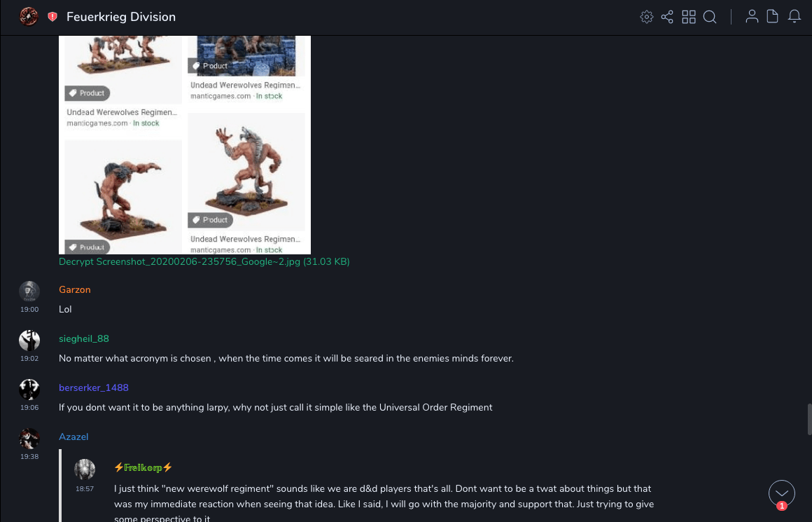812x522 pixels.
Task: Open the settings gear icon in header
Action: (646, 17)
